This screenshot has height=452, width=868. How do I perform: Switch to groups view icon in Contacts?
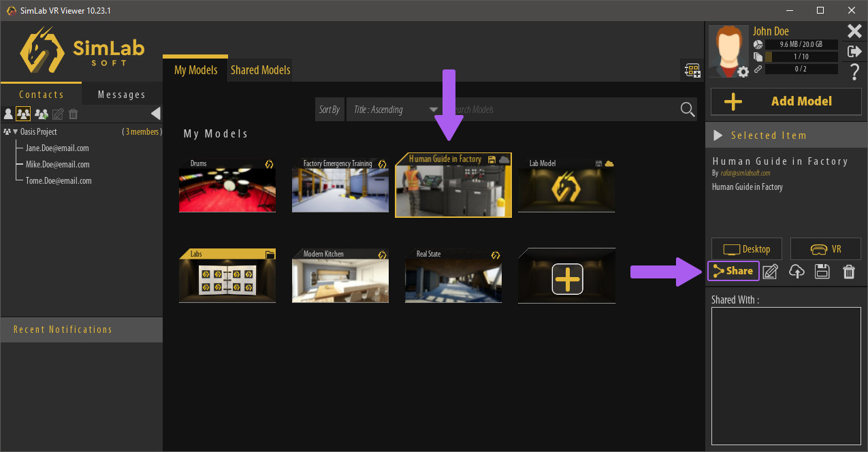[23, 114]
